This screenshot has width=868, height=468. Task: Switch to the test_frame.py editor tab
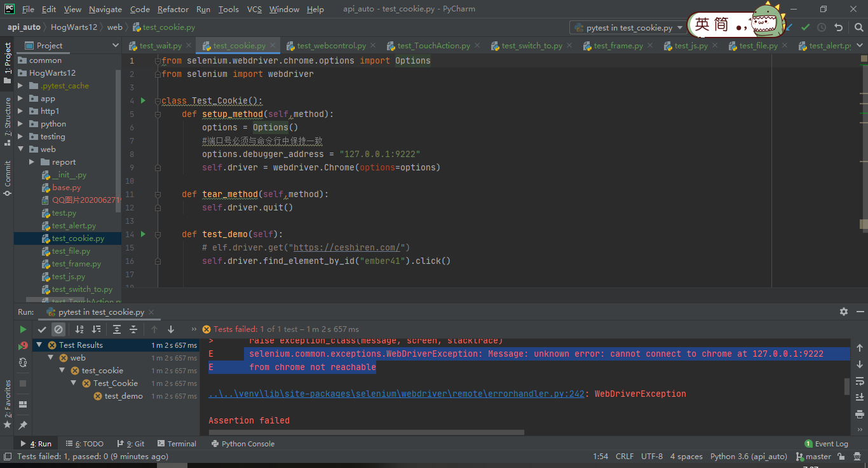pyautogui.click(x=618, y=46)
